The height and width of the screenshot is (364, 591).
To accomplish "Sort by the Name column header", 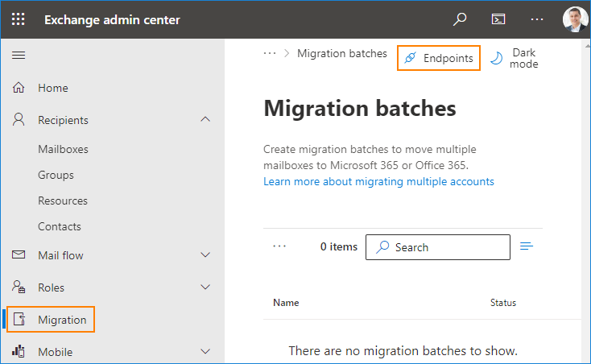I will pos(286,303).
